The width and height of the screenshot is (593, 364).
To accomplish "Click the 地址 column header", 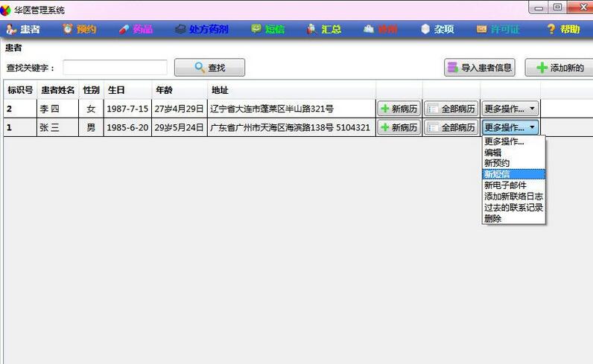I will point(291,90).
